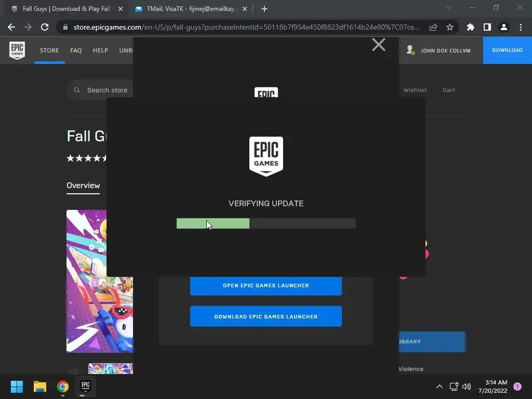Click the volume speaker tray icon
532x399 pixels.
[467, 387]
